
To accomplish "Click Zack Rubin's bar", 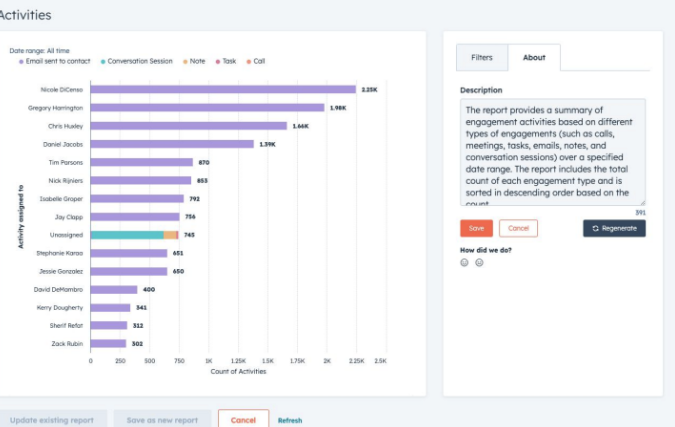I will point(108,343).
